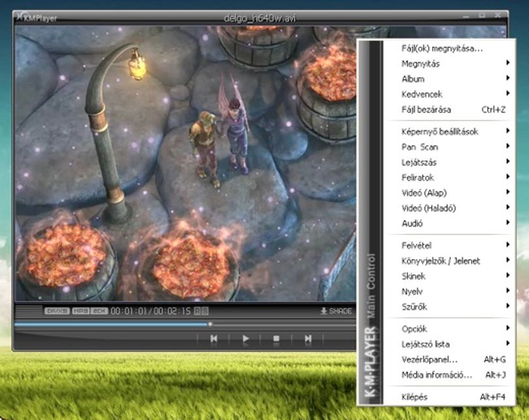Image resolution: width=529 pixels, height=420 pixels.
Task: Click the Play button
Action: (x=246, y=338)
